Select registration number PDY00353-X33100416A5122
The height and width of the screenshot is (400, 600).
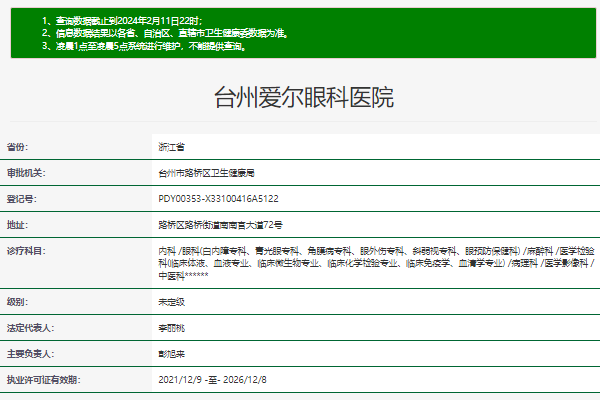(218, 198)
